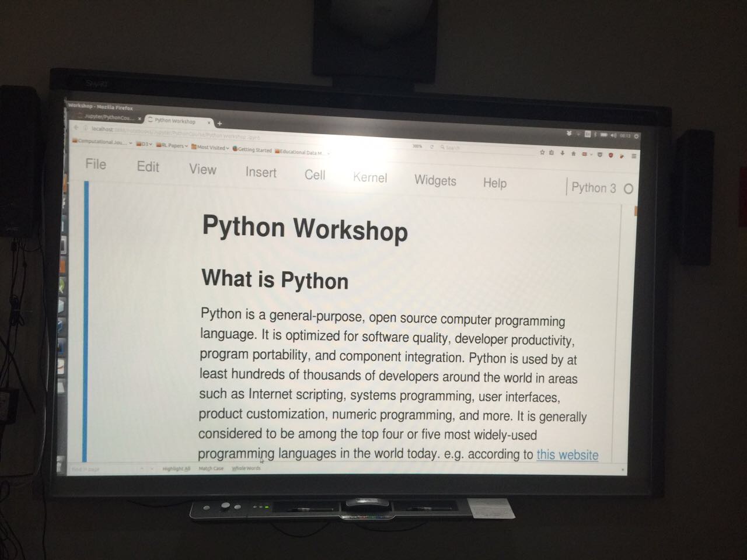The width and height of the screenshot is (747, 560).
Task: Go to the Firefox home page icon
Action: 574,153
